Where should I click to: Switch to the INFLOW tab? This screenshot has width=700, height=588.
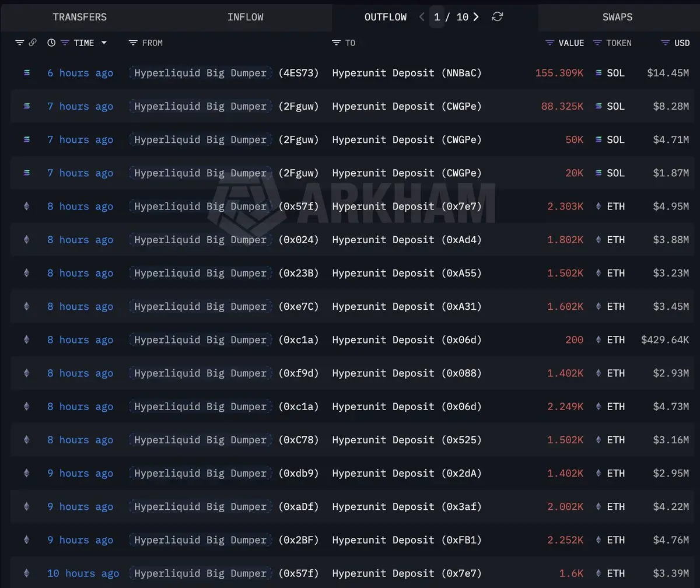point(245,17)
